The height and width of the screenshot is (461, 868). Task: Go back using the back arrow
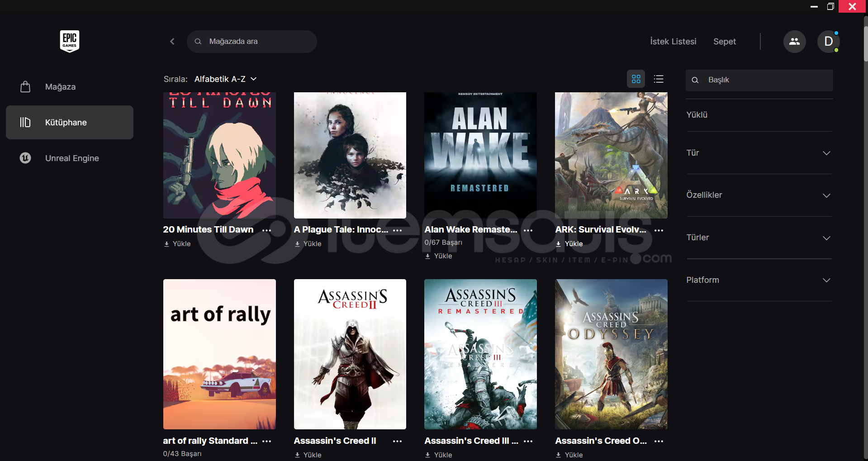(x=172, y=42)
